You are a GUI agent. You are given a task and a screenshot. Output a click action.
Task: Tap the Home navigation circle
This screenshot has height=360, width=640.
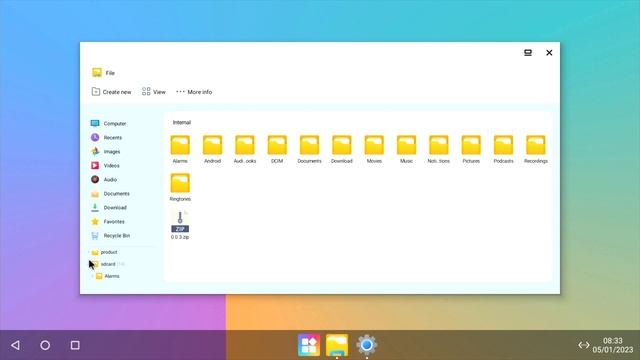pyautogui.click(x=45, y=345)
